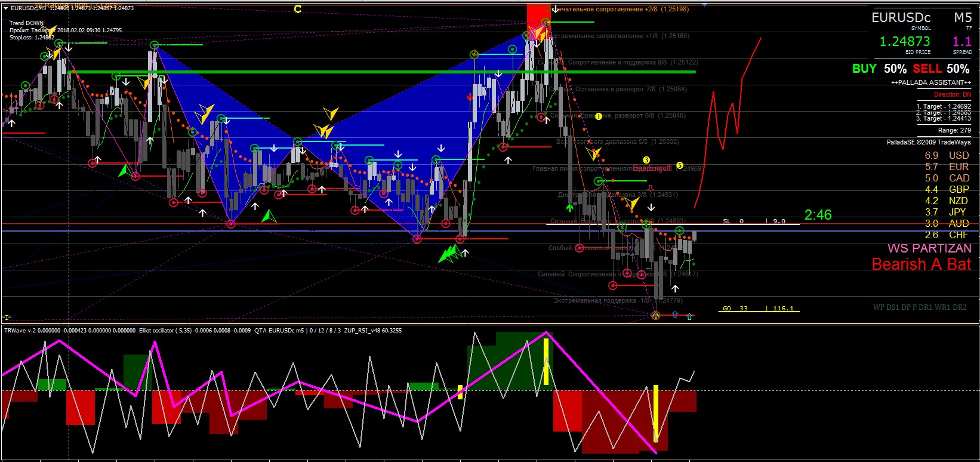Image resolution: width=980 pixels, height=462 pixels.
Task: Select the "SL 0 | 9.0" level label
Action: [754, 221]
